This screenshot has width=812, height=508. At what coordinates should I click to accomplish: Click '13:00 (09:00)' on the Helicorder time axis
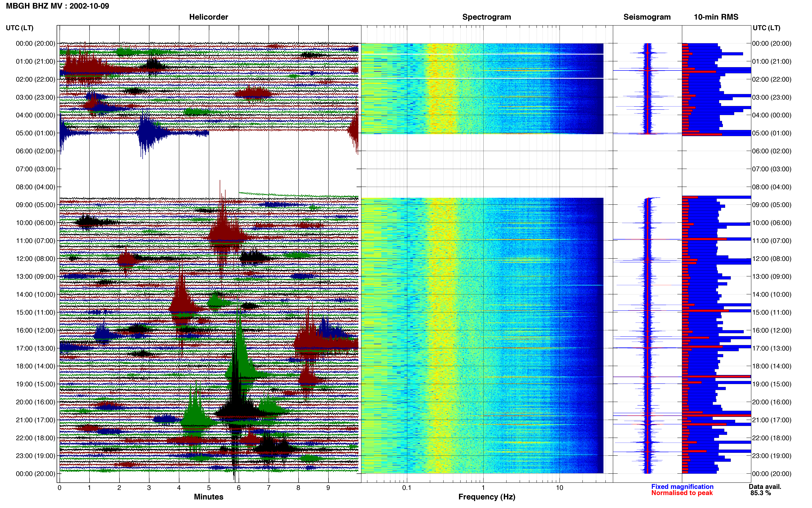coord(36,277)
